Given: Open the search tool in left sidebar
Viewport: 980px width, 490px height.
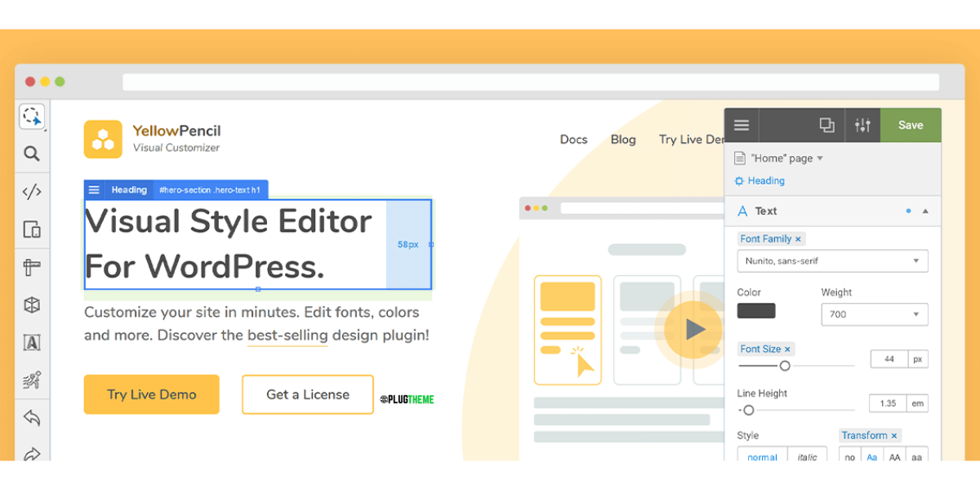Looking at the screenshot, I should pyautogui.click(x=32, y=154).
